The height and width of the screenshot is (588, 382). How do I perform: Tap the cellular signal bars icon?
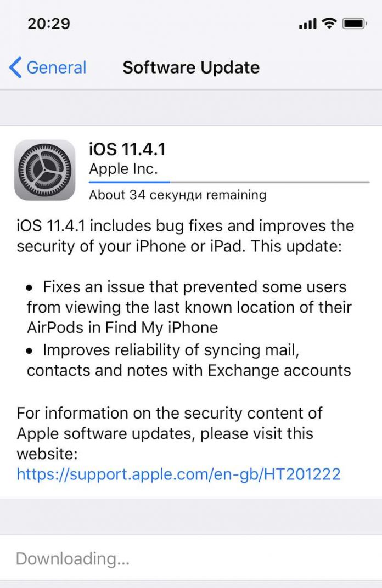(308, 24)
